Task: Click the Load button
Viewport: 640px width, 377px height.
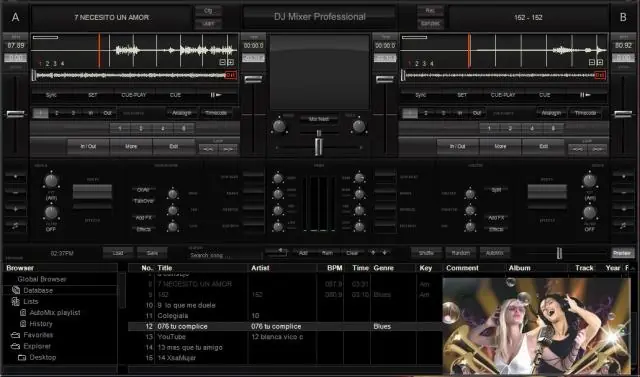Action: [118, 253]
